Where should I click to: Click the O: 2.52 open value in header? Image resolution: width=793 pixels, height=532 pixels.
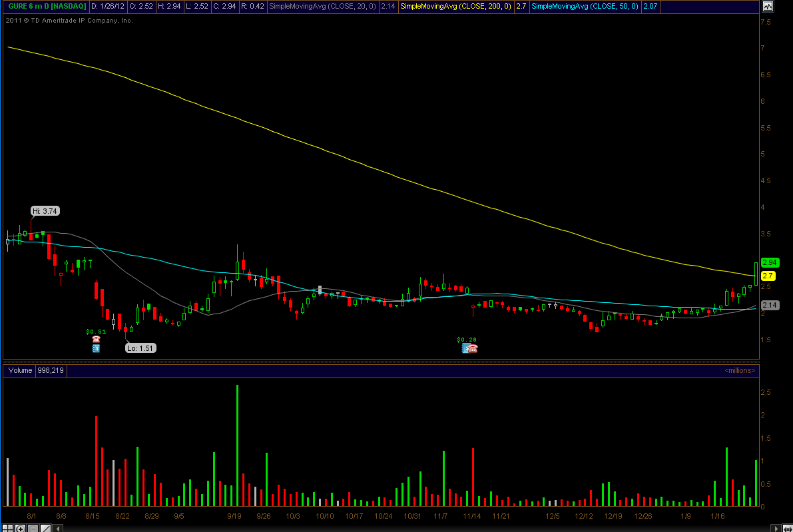click(141, 6)
